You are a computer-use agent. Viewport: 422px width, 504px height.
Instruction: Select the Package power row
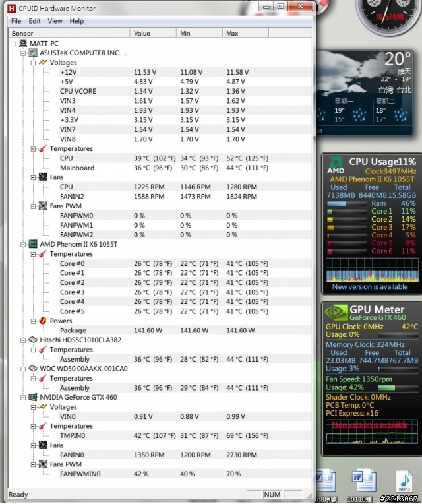click(185, 330)
